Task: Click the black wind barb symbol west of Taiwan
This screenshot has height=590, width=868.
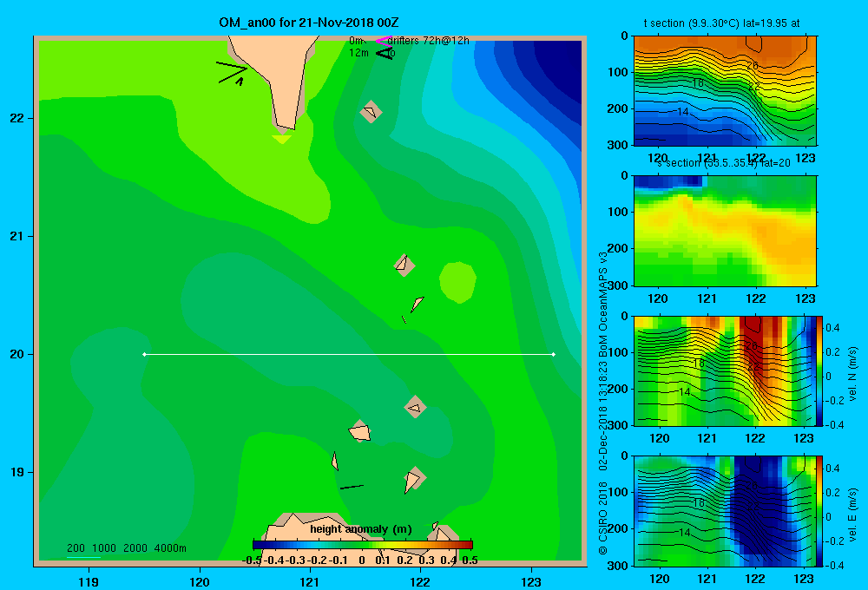Action: (x=232, y=73)
